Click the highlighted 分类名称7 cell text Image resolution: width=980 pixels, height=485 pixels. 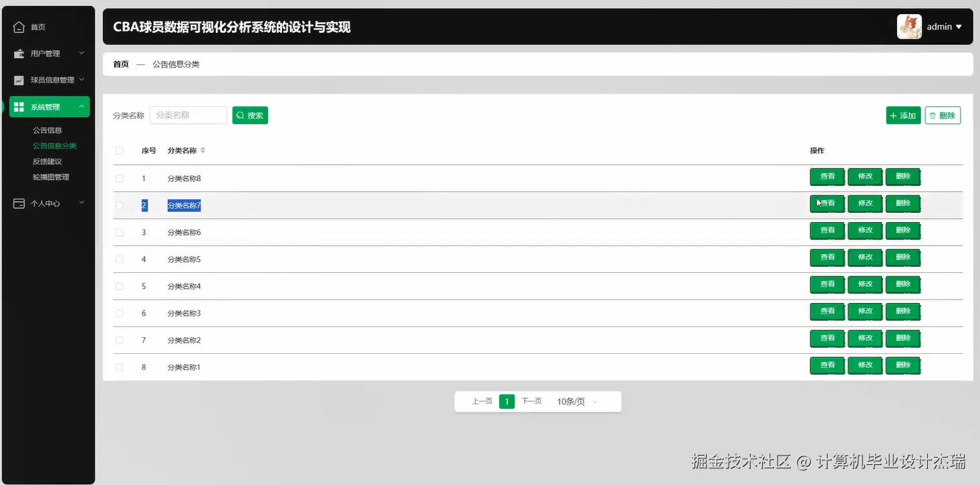pyautogui.click(x=184, y=206)
